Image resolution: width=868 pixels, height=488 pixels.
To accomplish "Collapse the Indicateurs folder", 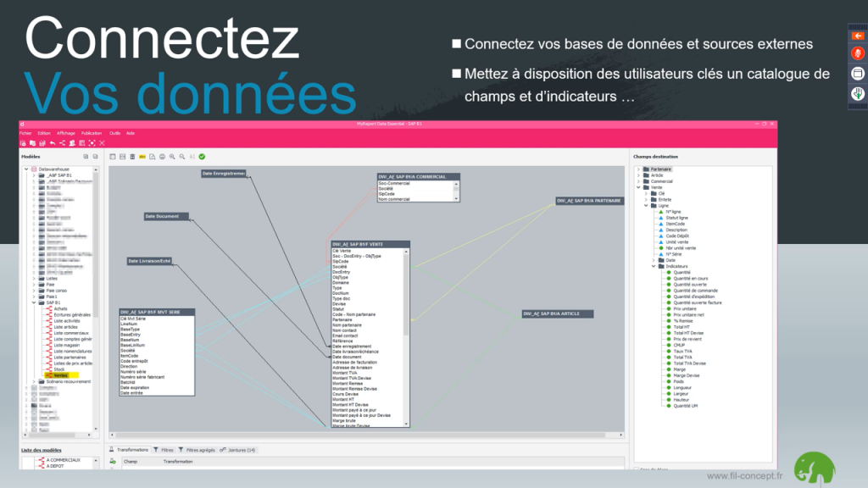I will click(654, 266).
